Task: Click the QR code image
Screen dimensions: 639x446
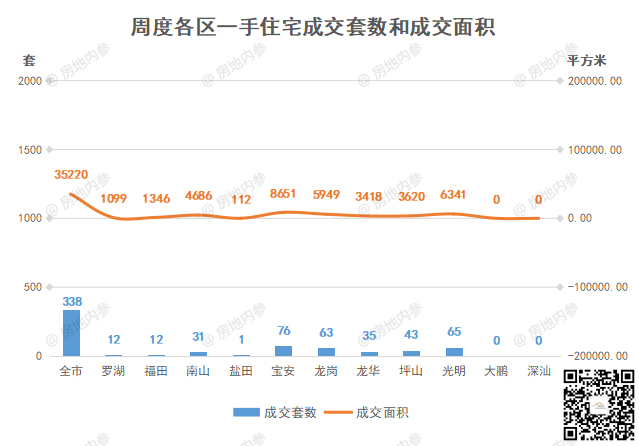Action: [599, 404]
